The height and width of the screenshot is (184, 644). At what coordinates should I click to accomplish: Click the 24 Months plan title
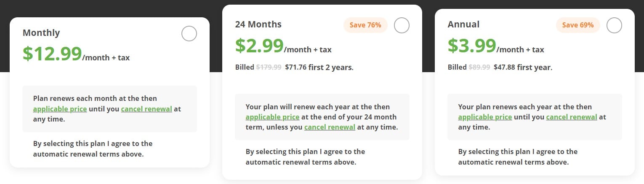pos(258,24)
